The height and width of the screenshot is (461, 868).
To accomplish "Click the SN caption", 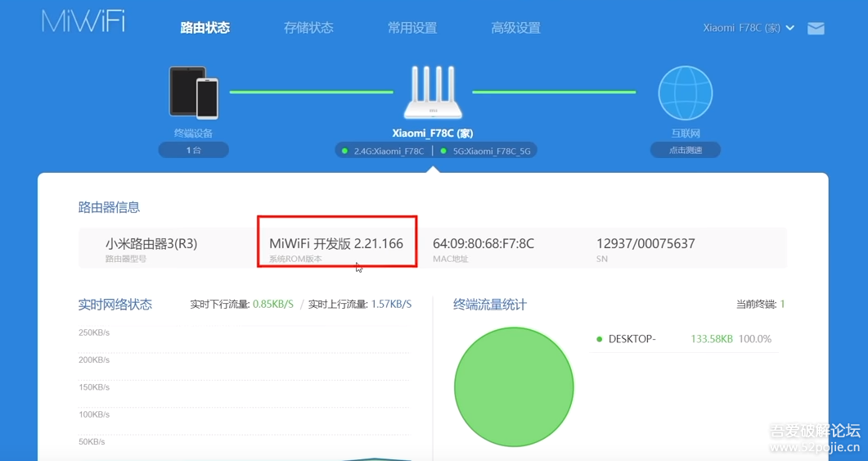I will tap(602, 259).
